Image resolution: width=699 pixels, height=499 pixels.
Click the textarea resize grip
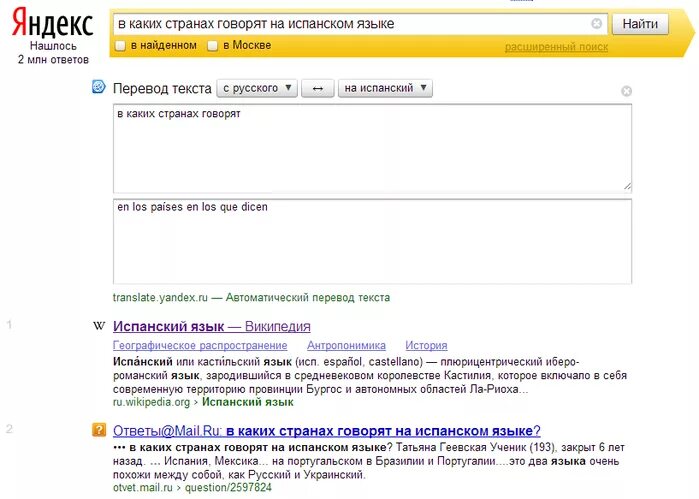click(x=627, y=186)
